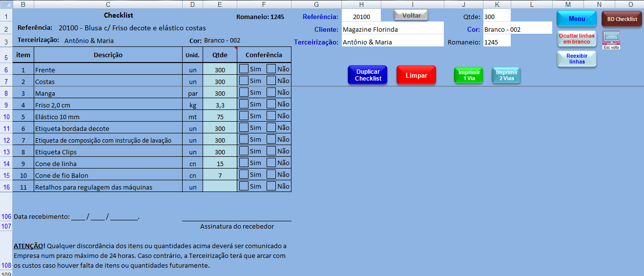The image size is (644, 276).
Task: Check Sim for Etiqueta Clips
Action: pyautogui.click(x=244, y=151)
